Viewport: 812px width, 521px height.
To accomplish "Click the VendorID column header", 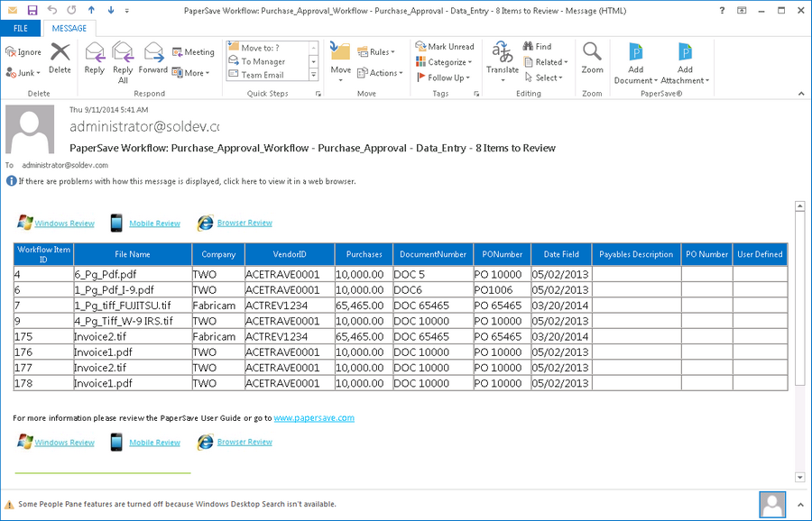I will coord(290,254).
